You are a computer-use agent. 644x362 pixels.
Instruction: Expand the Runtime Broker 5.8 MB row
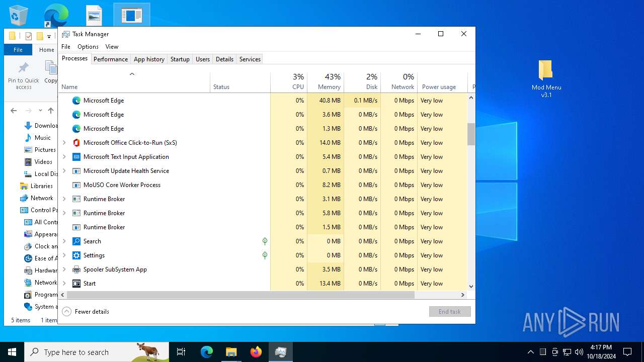(x=64, y=213)
